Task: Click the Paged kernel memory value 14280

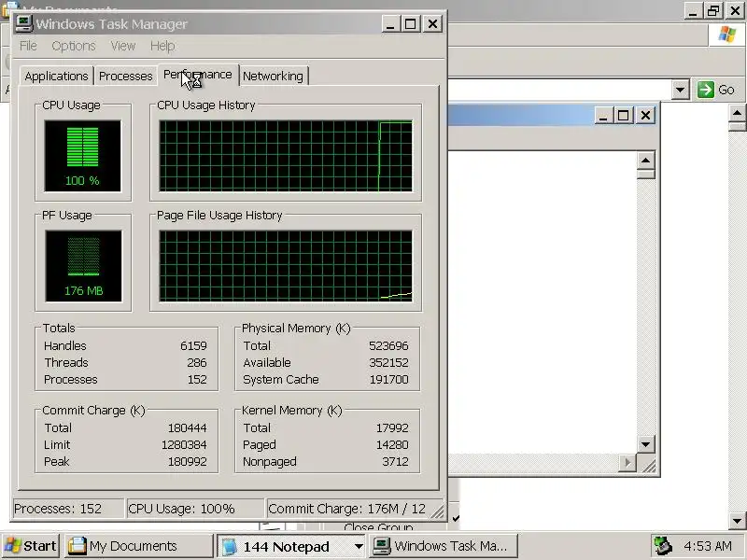Action: [392, 445]
